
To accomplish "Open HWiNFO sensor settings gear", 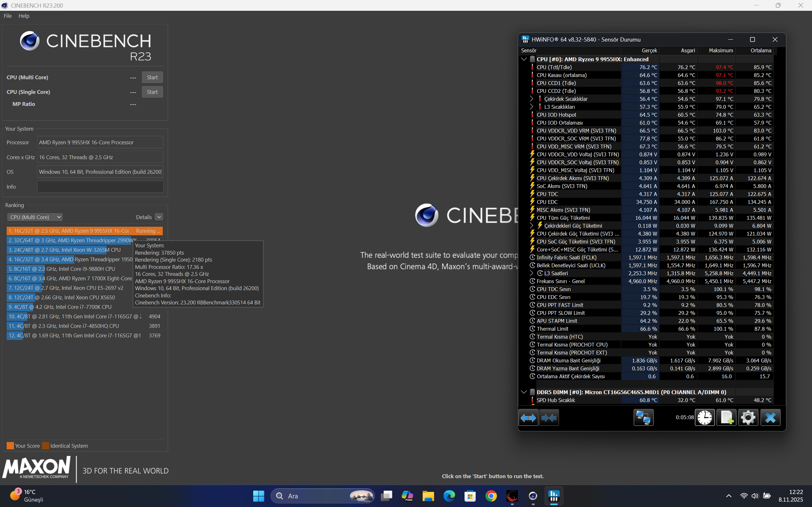I will click(x=748, y=418).
